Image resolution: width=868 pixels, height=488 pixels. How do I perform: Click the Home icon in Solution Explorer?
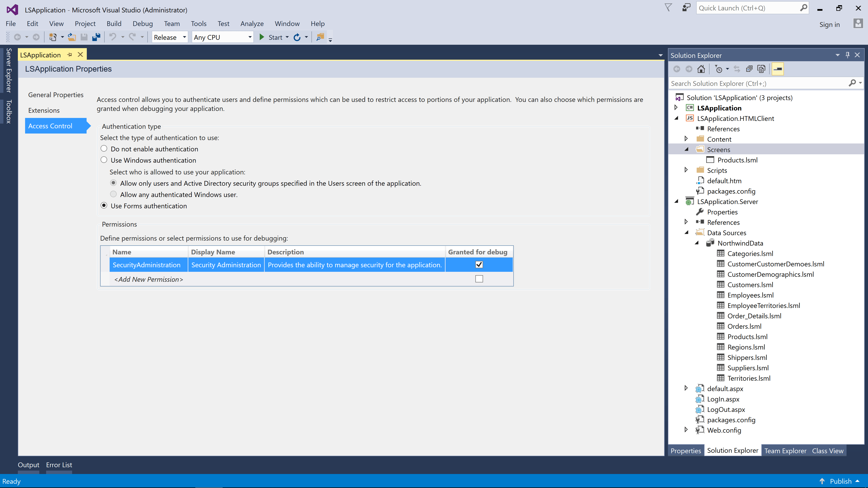point(701,69)
